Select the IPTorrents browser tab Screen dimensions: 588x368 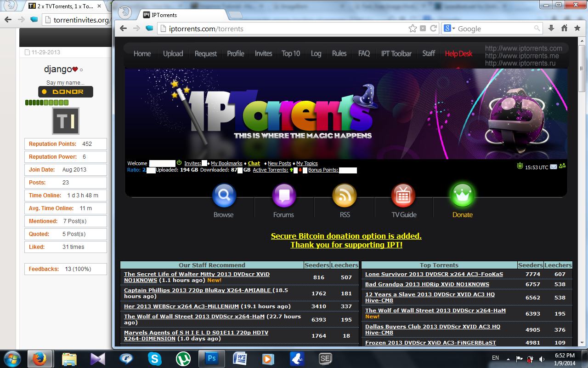[x=182, y=15]
